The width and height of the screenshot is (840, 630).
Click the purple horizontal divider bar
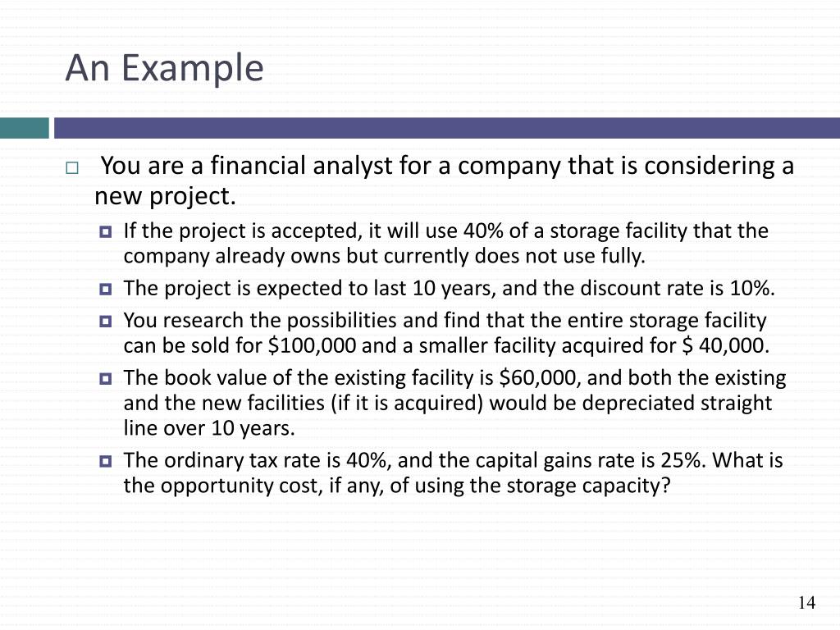point(447,128)
